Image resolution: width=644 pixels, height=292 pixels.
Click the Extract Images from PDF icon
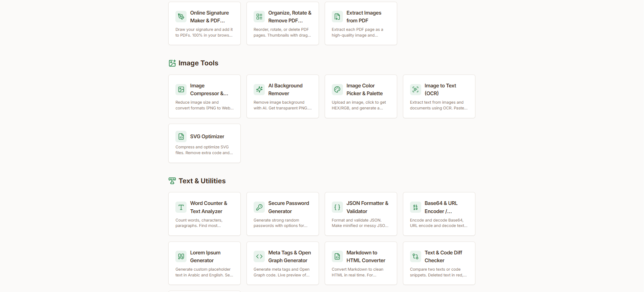click(338, 17)
